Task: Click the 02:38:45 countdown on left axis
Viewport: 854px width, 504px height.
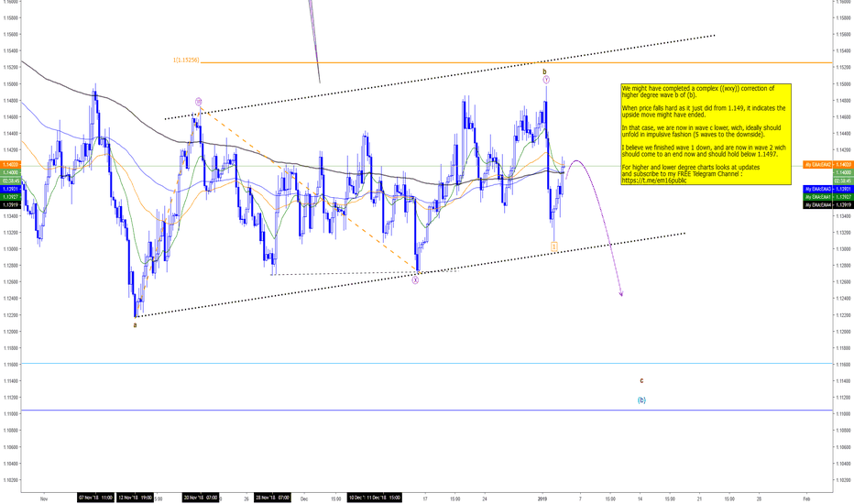Action: point(10,181)
